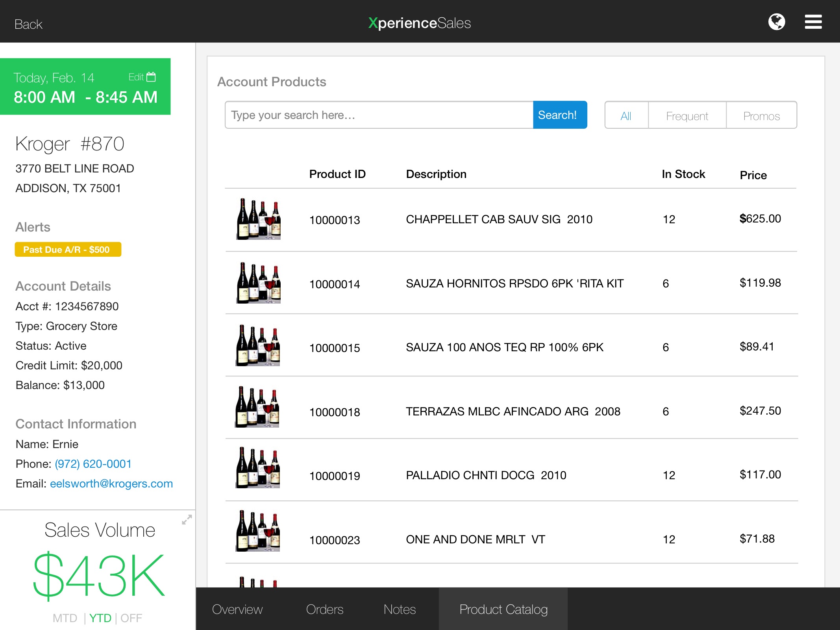840x630 pixels.
Task: Open thumbnail for product 10000019
Action: [257, 467]
